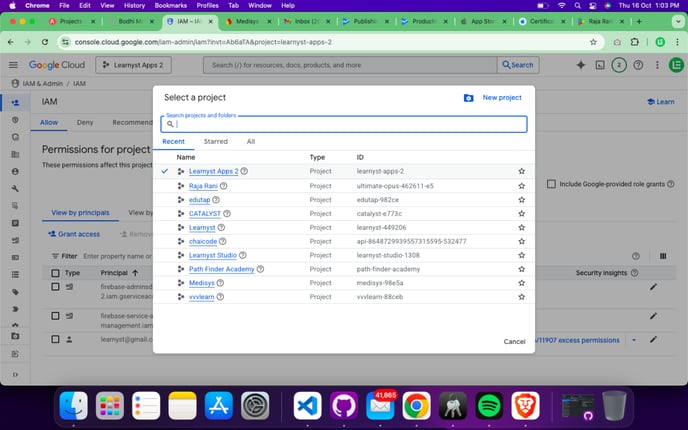Open the Google Cloud navigation menu
Image resolution: width=688 pixels, height=430 pixels.
(15, 65)
